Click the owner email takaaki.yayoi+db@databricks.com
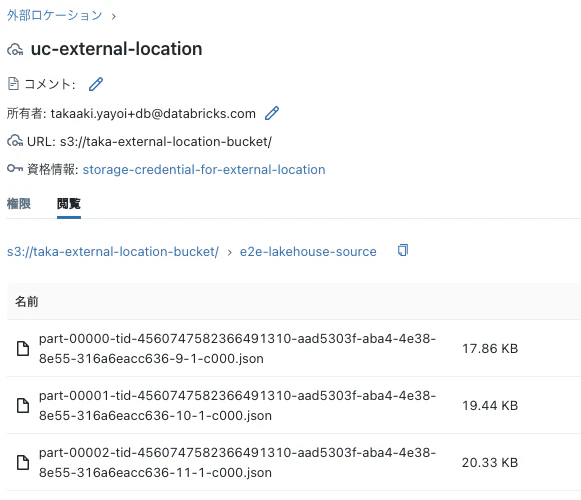The image size is (581, 500). (x=153, y=113)
